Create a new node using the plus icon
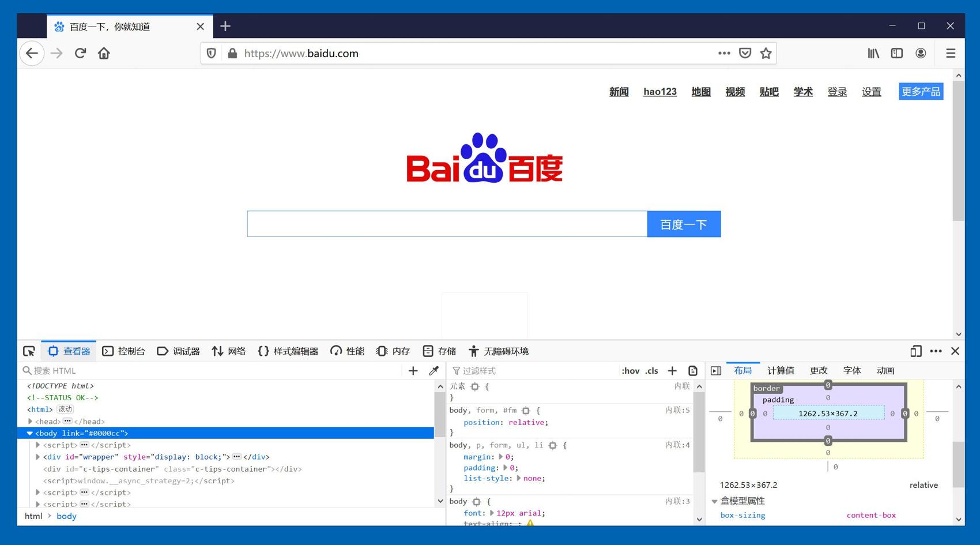Screen dimensions: 980x545 (413, 371)
